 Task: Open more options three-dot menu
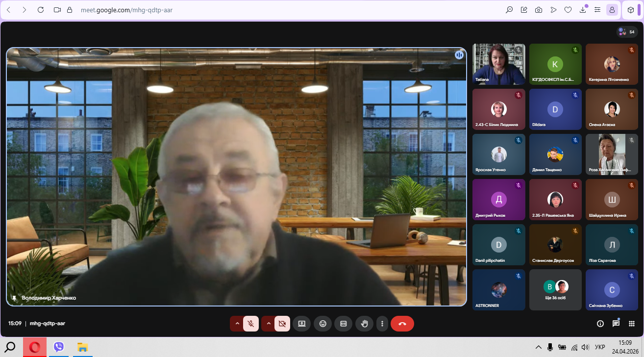382,324
